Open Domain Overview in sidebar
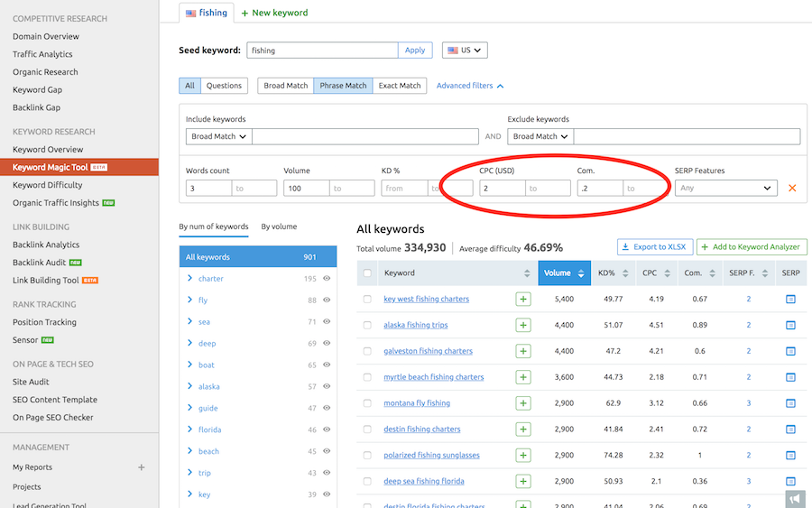This screenshot has height=508, width=812. [46, 36]
